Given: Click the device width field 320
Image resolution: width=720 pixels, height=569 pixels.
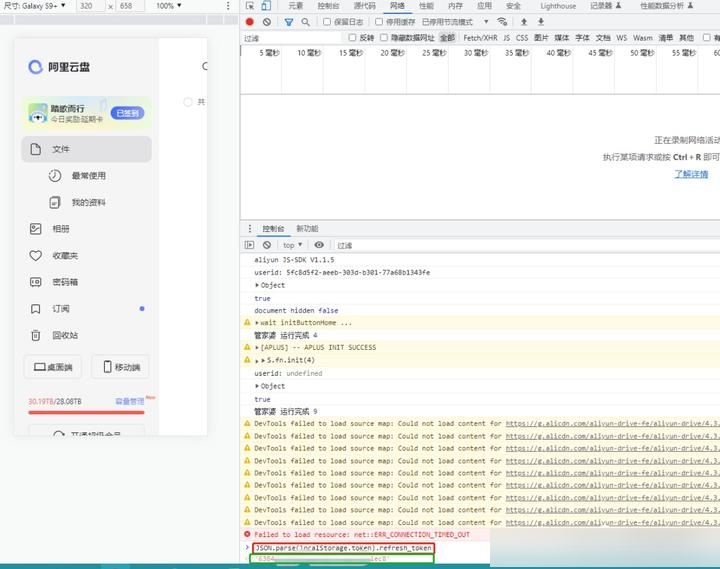Looking at the screenshot, I should click(x=90, y=6).
